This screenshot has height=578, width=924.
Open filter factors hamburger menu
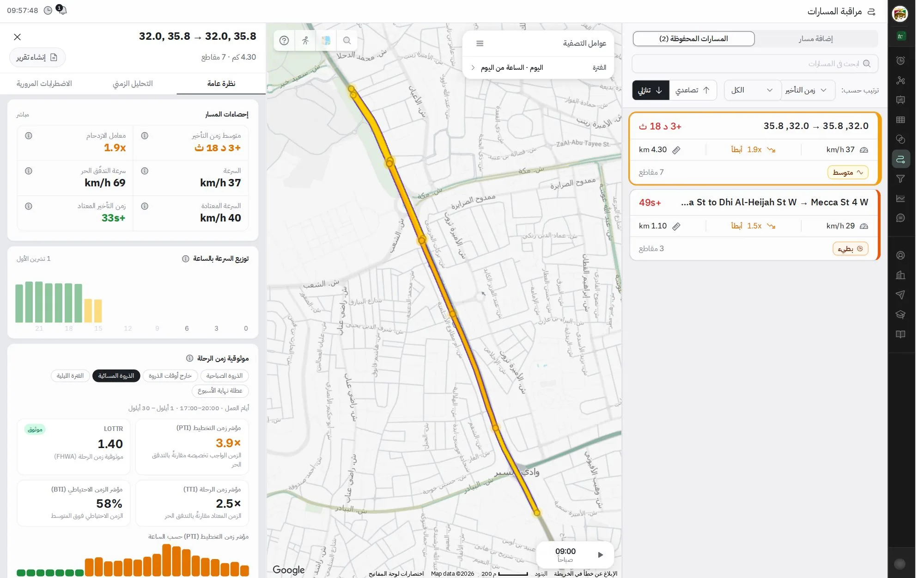point(480,43)
